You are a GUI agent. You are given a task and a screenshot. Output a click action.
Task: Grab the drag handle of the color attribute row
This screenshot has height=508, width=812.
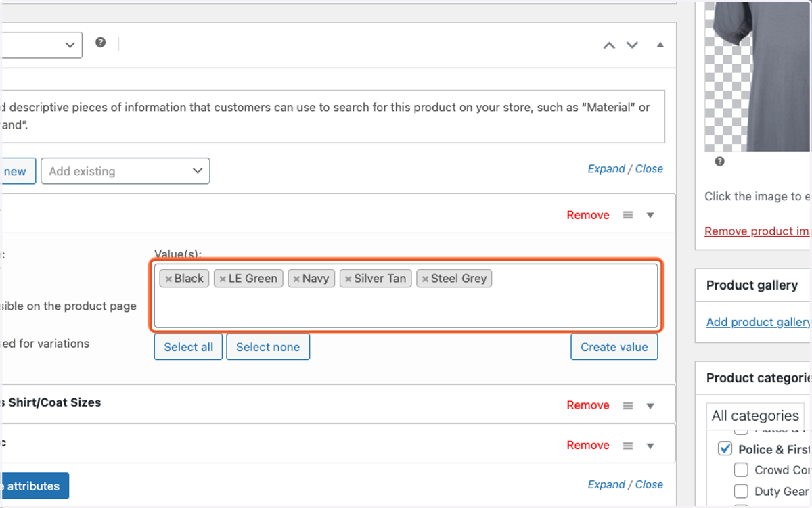pos(628,215)
